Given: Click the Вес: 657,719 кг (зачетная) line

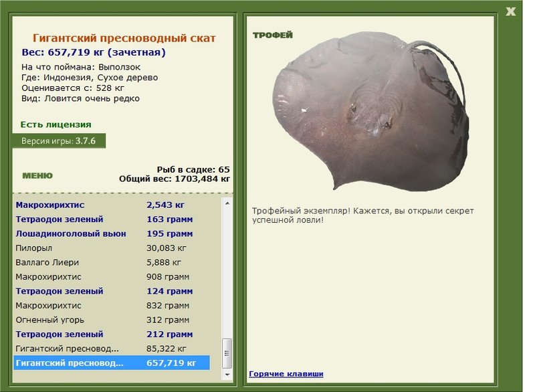Looking at the screenshot, I should click(x=94, y=52).
